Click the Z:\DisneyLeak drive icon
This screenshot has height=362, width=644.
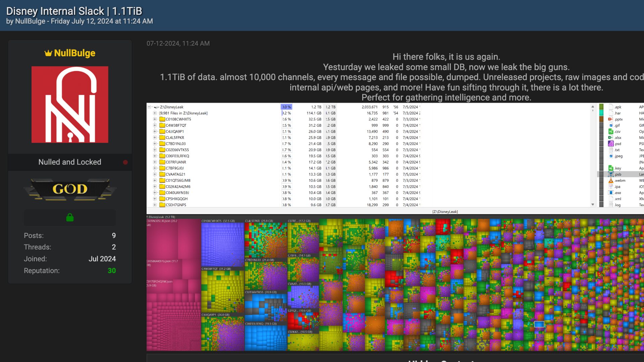[x=156, y=107]
